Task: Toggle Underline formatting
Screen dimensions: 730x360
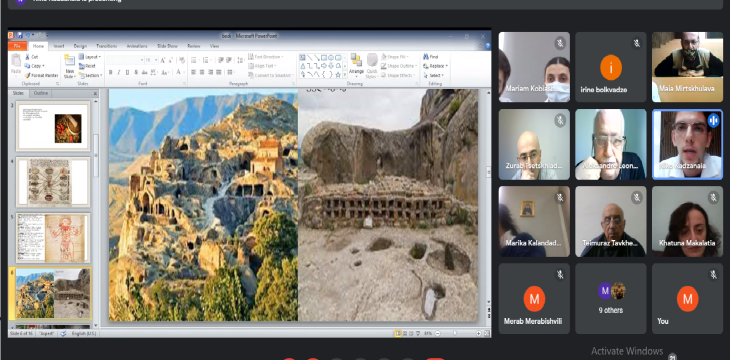Action: (127, 72)
